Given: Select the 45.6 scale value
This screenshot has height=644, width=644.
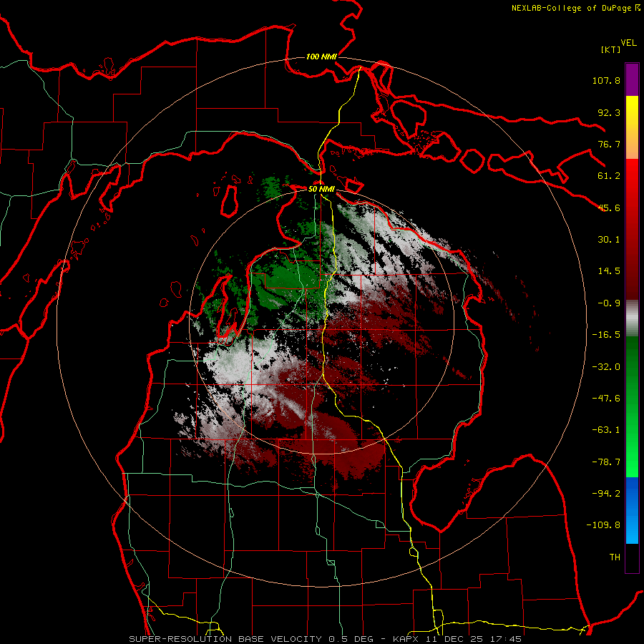Looking at the screenshot, I should [609, 208].
